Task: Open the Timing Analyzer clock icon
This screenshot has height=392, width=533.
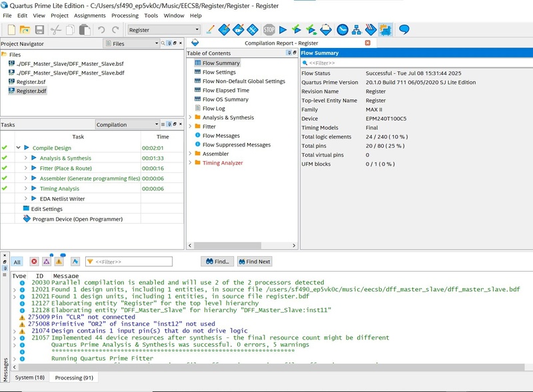Action: (x=342, y=30)
